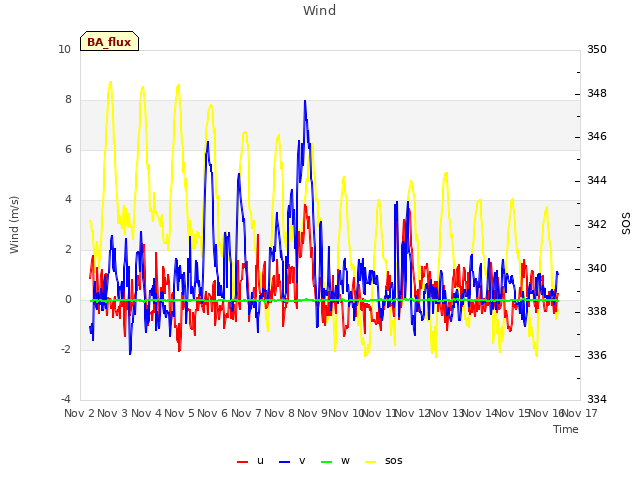
Task: Click the '6' left axis tick label
Action: click(68, 150)
